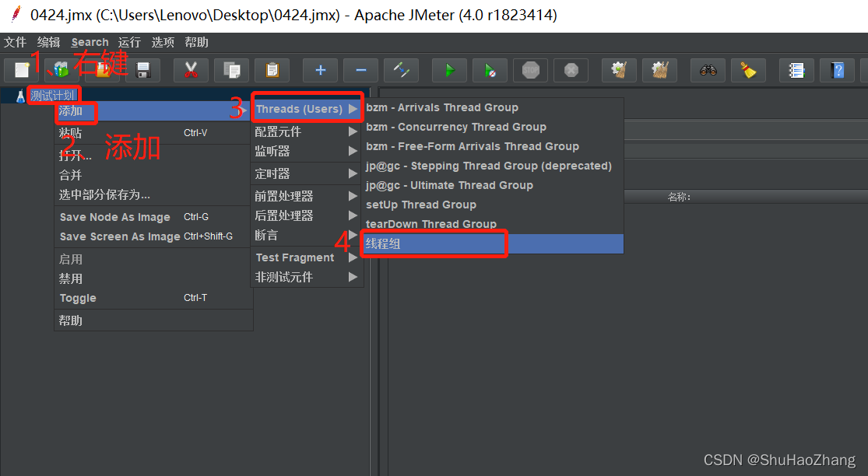This screenshot has height=476, width=868.
Task: Expand the 后置处理器 submenu
Action: pos(307,215)
